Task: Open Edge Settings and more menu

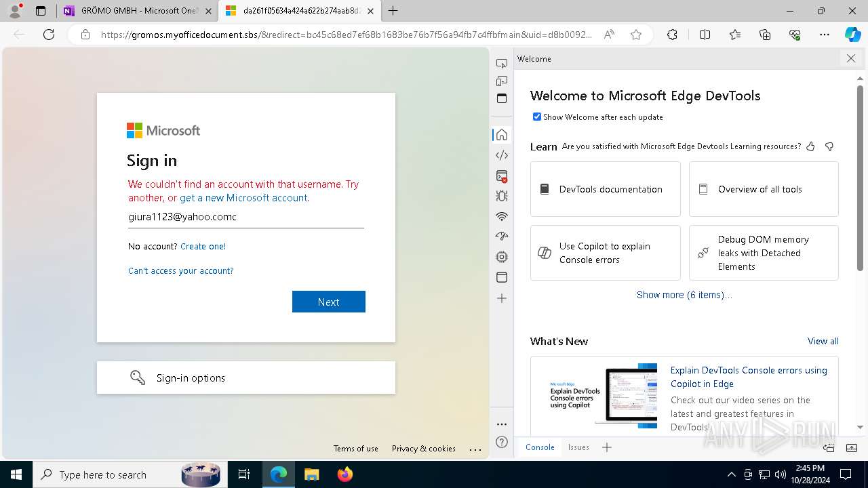Action: coord(825,35)
